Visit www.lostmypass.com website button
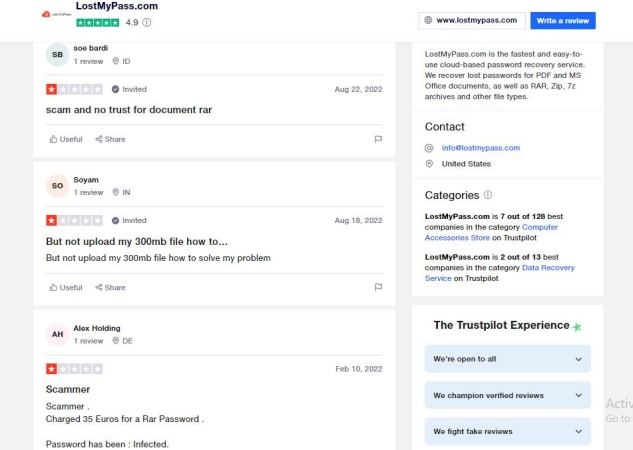This screenshot has width=633, height=450. [472, 21]
